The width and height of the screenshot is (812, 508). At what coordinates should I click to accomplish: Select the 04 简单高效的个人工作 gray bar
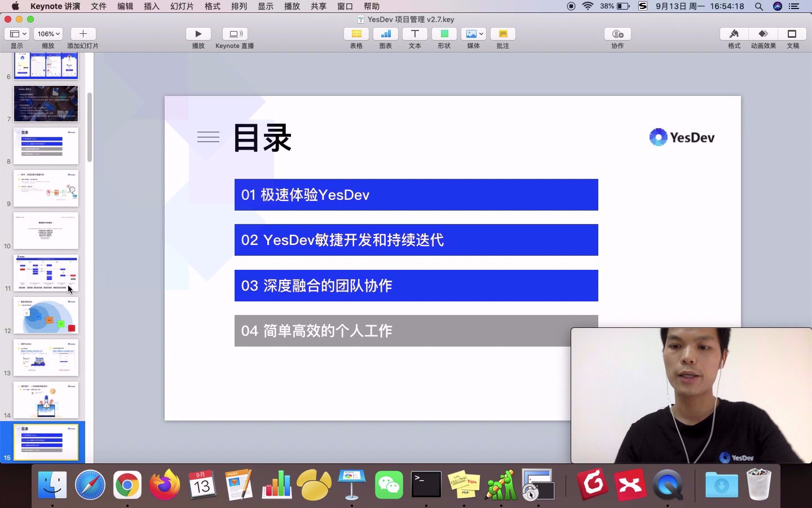(416, 331)
